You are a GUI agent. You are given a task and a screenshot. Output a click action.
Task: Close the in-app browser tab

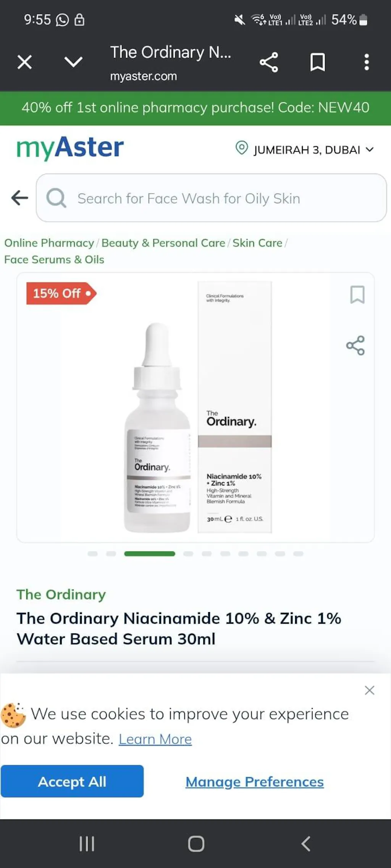pos(24,62)
